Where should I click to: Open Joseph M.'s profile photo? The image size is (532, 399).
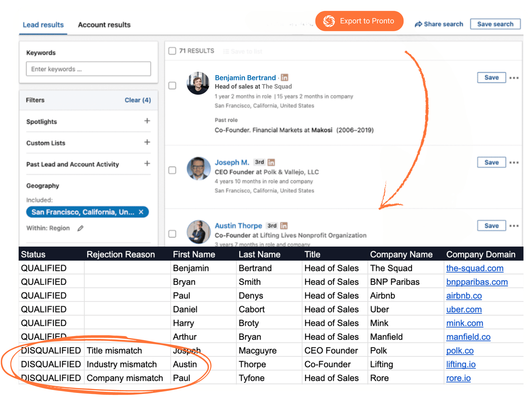pos(199,168)
